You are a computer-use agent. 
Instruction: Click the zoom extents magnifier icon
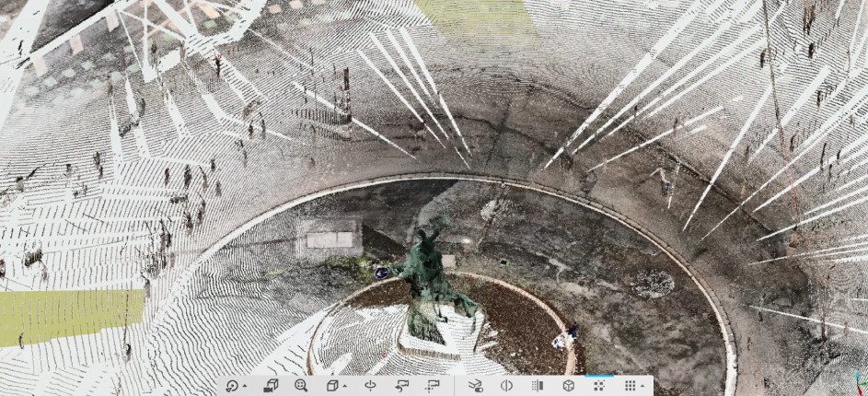[301, 386]
